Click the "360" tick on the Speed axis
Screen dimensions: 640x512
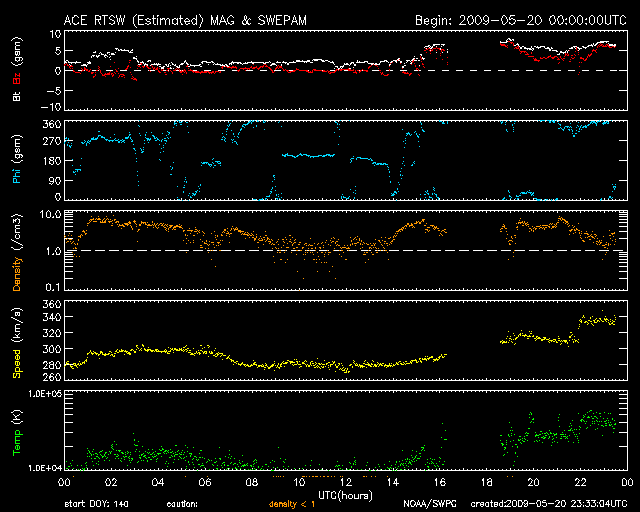[x=52, y=304]
